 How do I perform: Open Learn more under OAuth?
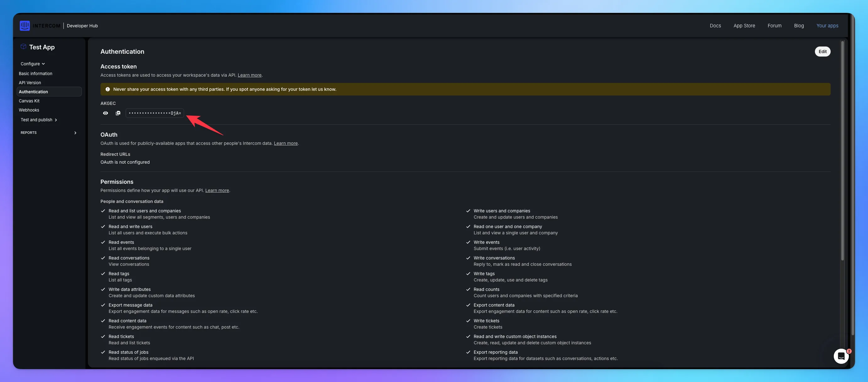(x=285, y=143)
